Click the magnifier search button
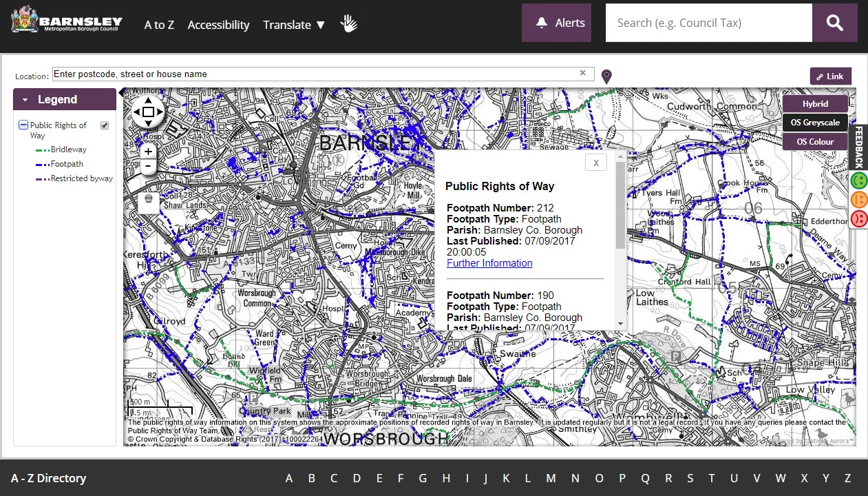This screenshot has height=496, width=868. click(835, 23)
